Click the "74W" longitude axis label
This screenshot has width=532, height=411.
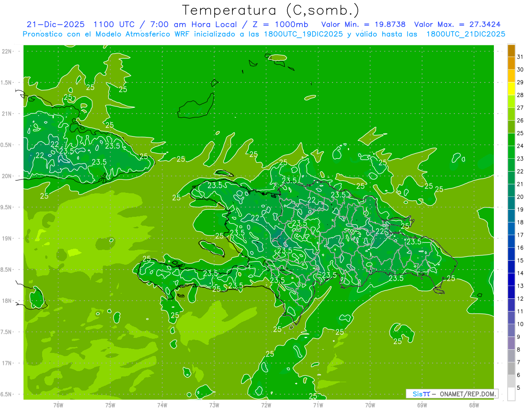tap(162, 405)
